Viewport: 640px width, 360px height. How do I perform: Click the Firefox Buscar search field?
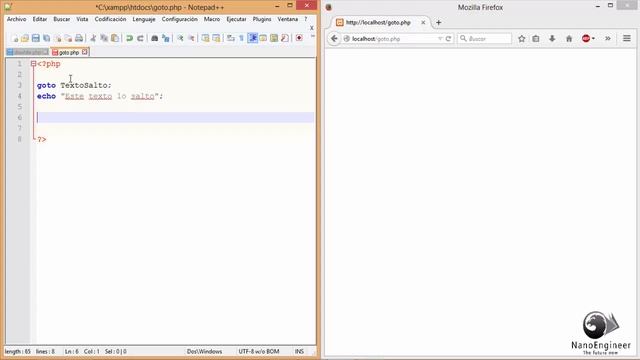pos(484,39)
